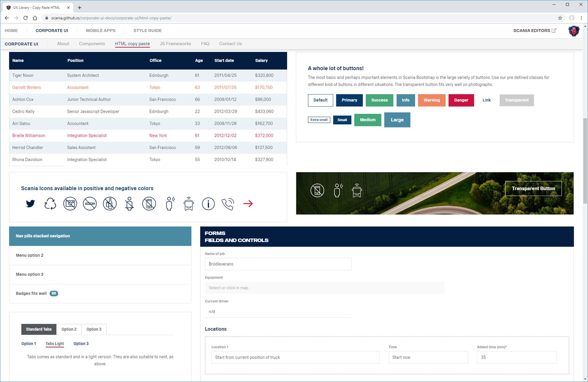Click the no-smoking icon
Image resolution: width=588 pixels, height=382 pixels.
90,203
